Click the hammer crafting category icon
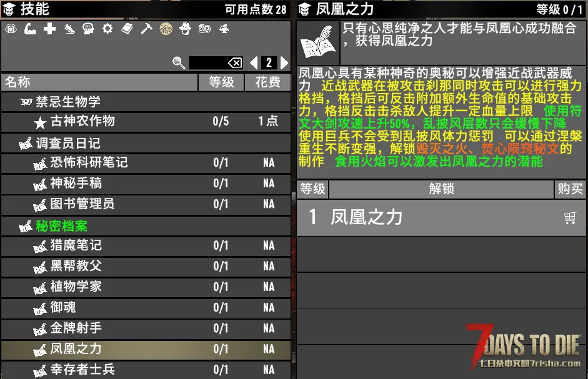The image size is (588, 379). click(146, 29)
